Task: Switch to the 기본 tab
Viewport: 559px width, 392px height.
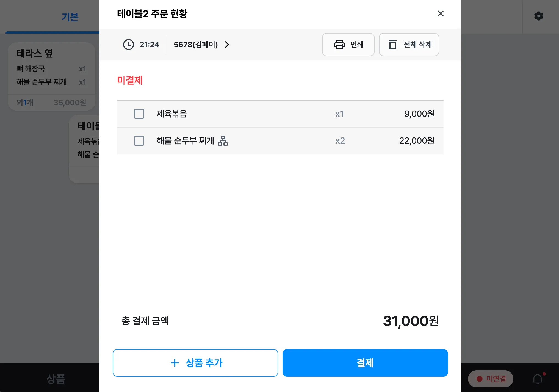Action: point(70,17)
